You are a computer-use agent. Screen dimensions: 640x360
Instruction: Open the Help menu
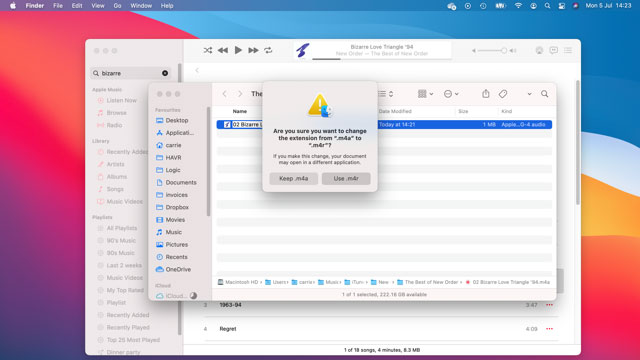coord(167,6)
